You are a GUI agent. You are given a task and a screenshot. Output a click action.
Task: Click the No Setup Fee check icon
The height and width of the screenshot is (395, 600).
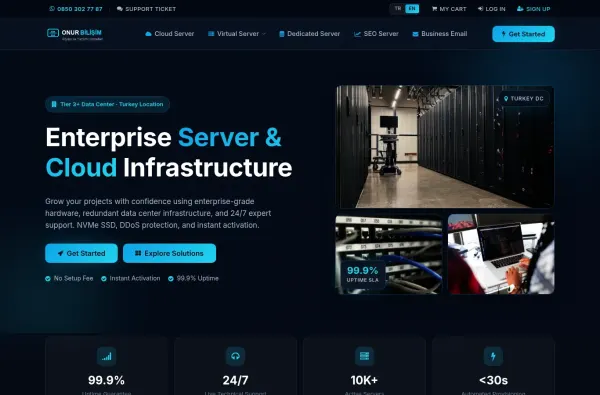48,279
